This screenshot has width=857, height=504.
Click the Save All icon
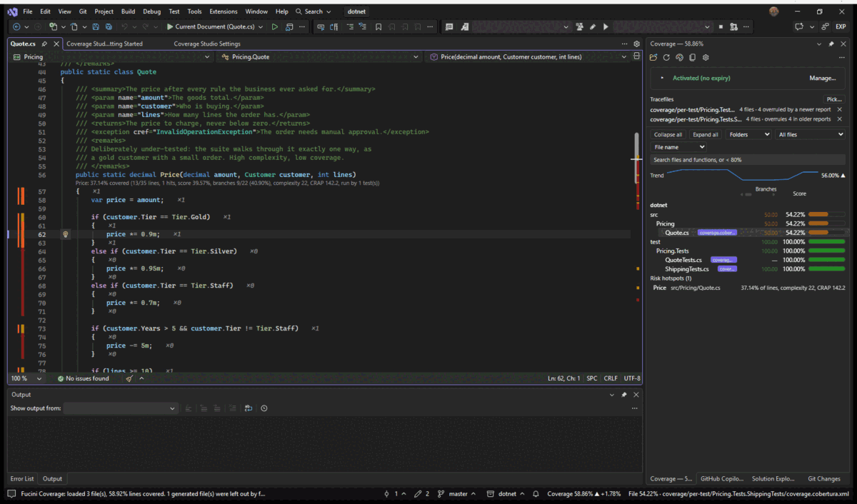tap(109, 26)
